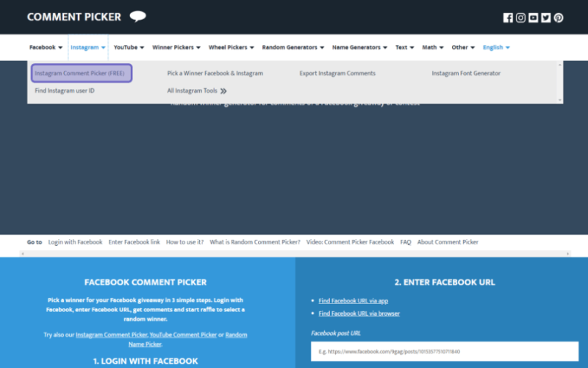588x368 pixels.
Task: Expand the Facebook nav dropdown
Action: (46, 47)
